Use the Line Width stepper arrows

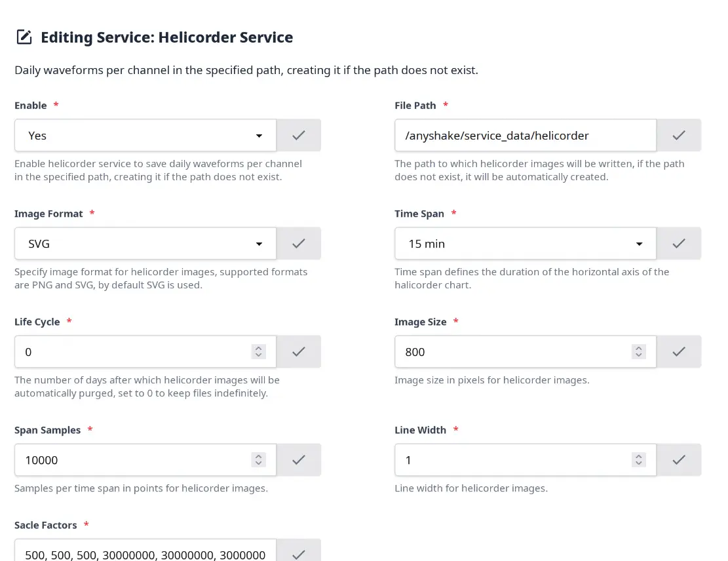click(639, 460)
